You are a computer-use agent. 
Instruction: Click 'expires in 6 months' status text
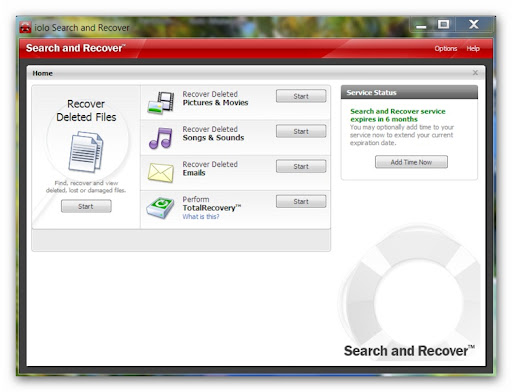pyautogui.click(x=384, y=119)
